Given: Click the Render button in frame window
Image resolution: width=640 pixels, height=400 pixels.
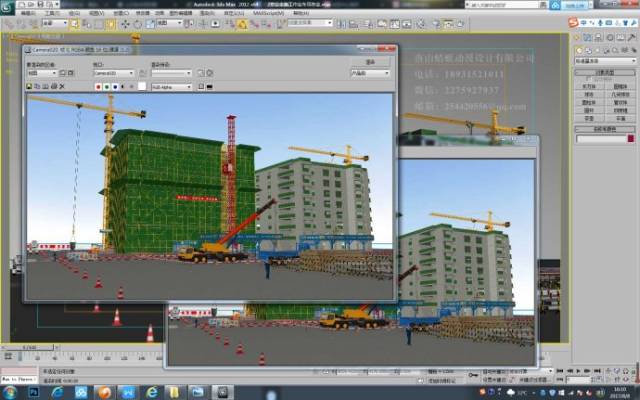Looking at the screenshot, I should (x=370, y=62).
